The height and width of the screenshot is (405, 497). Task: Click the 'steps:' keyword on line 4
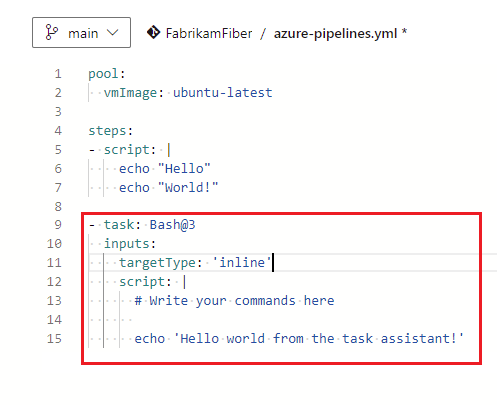[111, 131]
